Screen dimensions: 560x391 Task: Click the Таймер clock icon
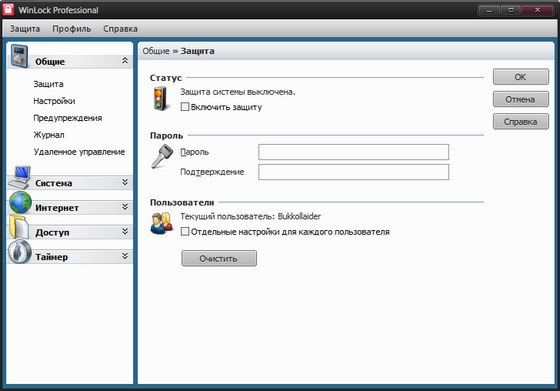point(20,252)
